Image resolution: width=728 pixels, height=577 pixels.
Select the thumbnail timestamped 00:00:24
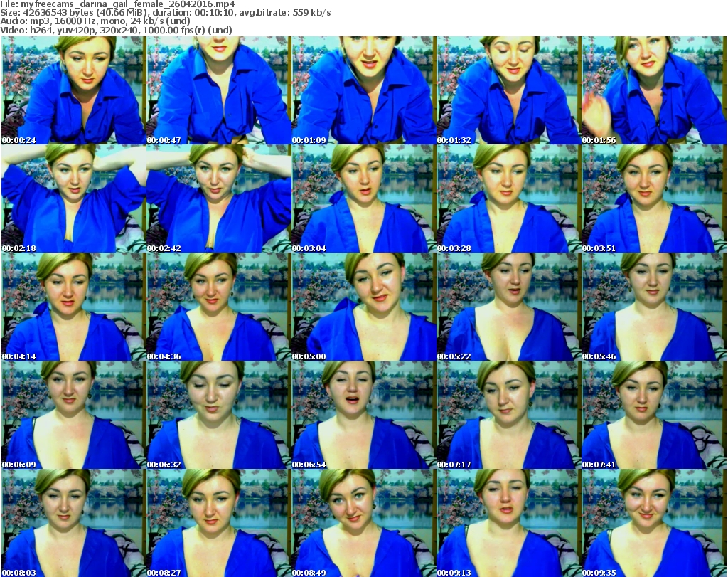point(73,90)
